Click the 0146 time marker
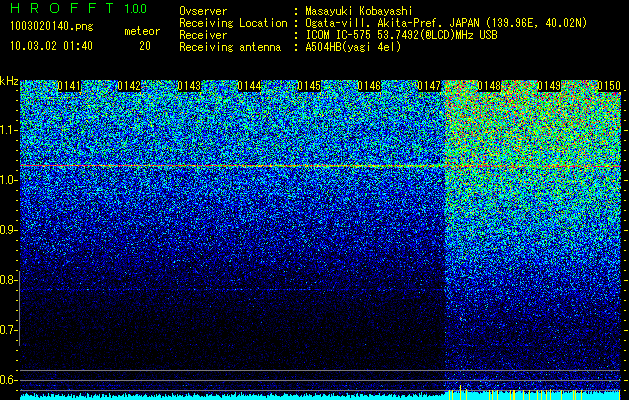The height and width of the screenshot is (400, 629). pos(369,86)
